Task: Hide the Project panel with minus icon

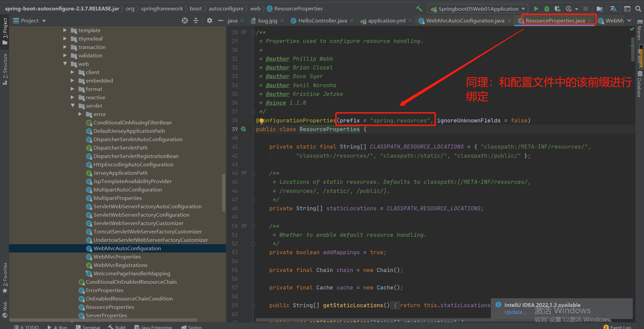Action: coord(220,20)
